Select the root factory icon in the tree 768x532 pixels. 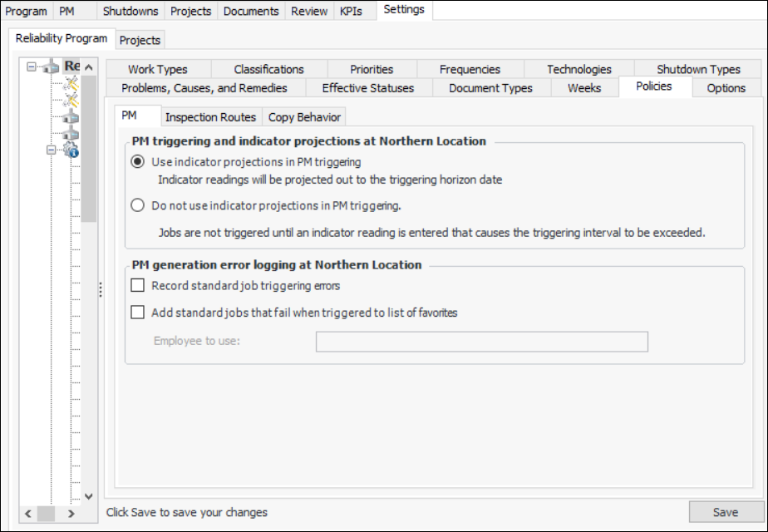tap(51, 66)
